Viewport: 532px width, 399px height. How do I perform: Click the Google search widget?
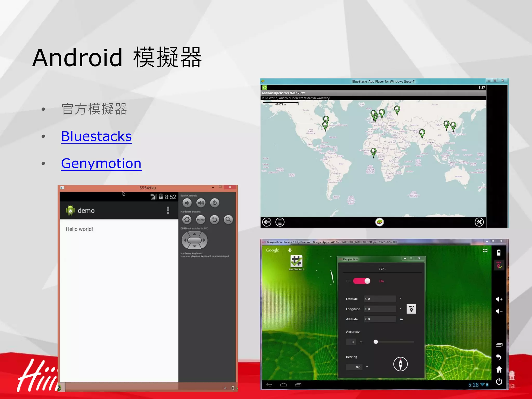point(272,250)
